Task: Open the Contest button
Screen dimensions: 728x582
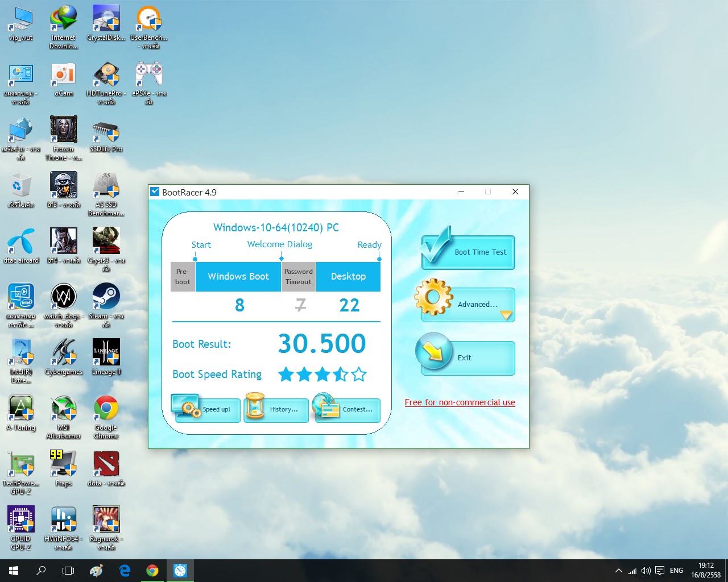Action: (x=347, y=409)
